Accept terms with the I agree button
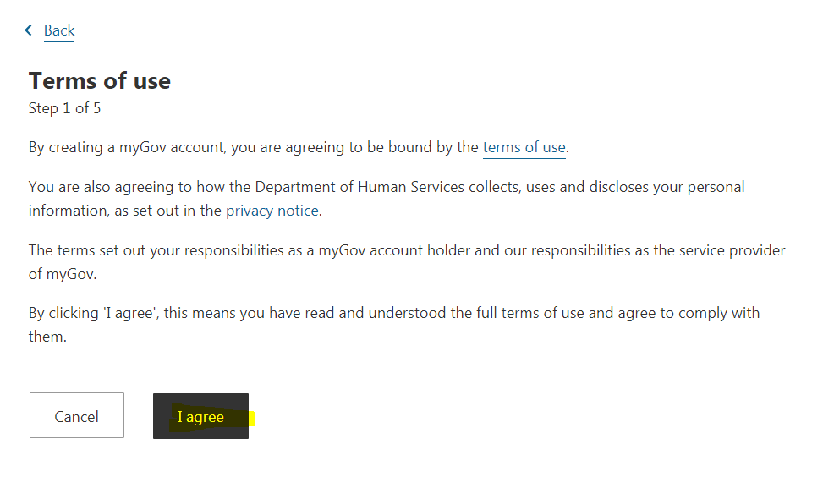Image resolution: width=823 pixels, height=504 pixels. point(200,416)
